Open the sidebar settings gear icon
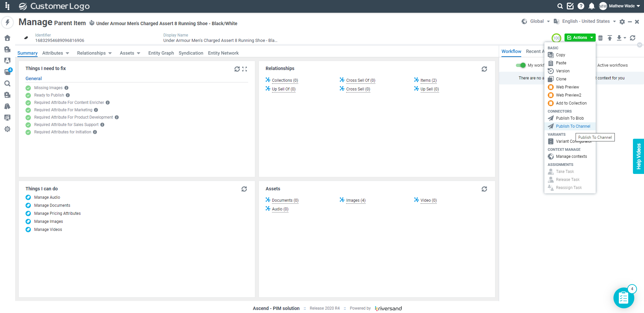Image resolution: width=644 pixels, height=313 pixels. 7,129
